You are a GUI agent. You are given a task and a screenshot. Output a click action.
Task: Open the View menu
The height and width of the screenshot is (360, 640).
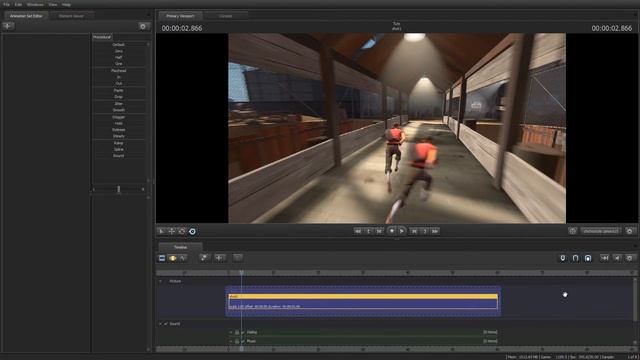point(53,4)
